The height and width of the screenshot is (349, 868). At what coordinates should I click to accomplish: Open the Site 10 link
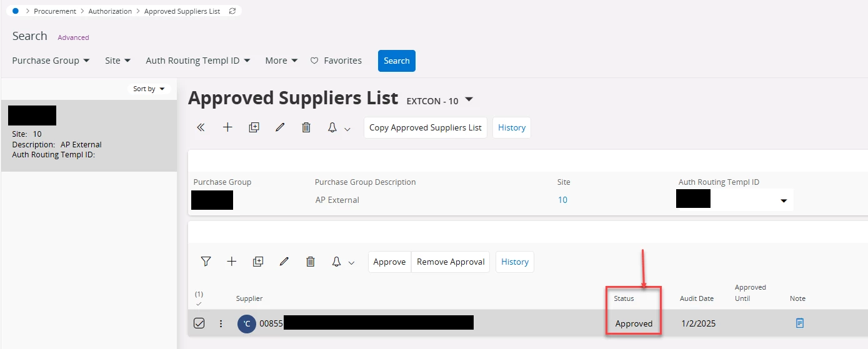pyautogui.click(x=562, y=200)
